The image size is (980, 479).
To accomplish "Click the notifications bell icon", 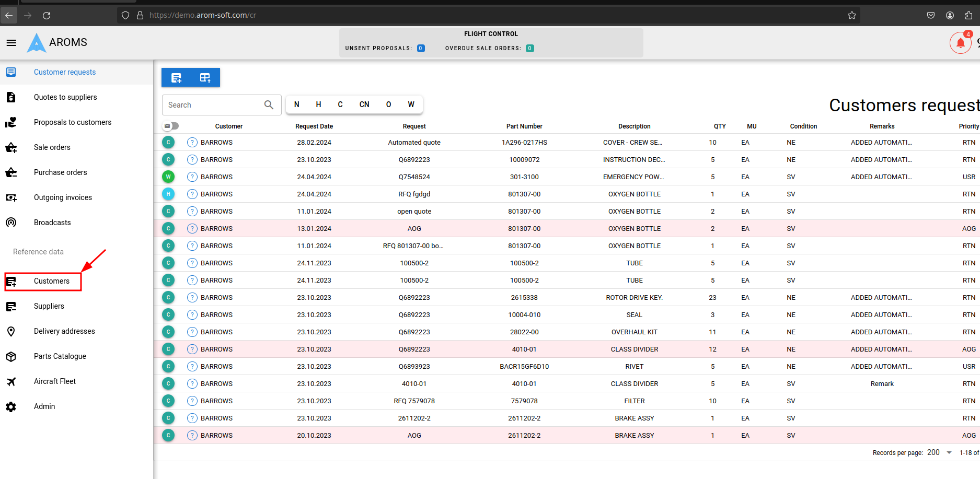I will tap(960, 43).
